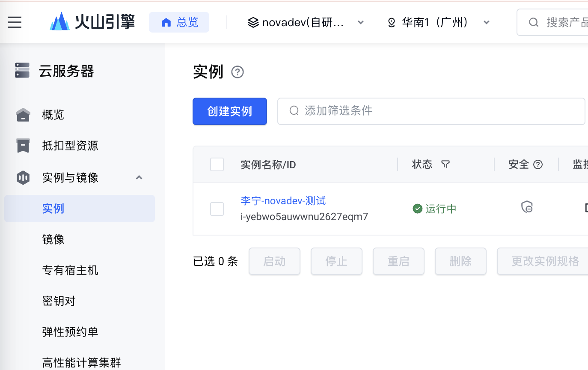Viewport: 588px width, 370px height.
Task: Open instance link 李宁-novadev-测试
Action: [x=283, y=200]
